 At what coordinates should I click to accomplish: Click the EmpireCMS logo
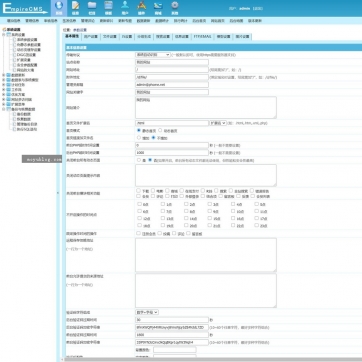[x=25, y=8]
